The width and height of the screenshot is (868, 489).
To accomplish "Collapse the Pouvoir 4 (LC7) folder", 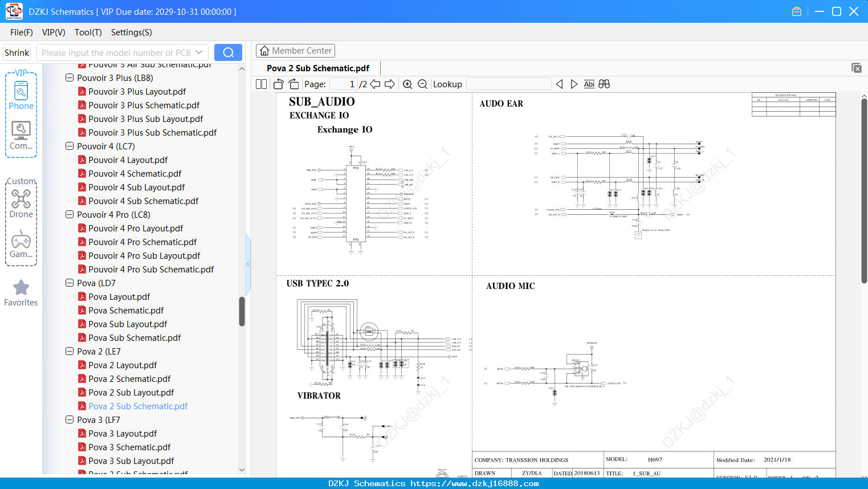I will [x=70, y=146].
